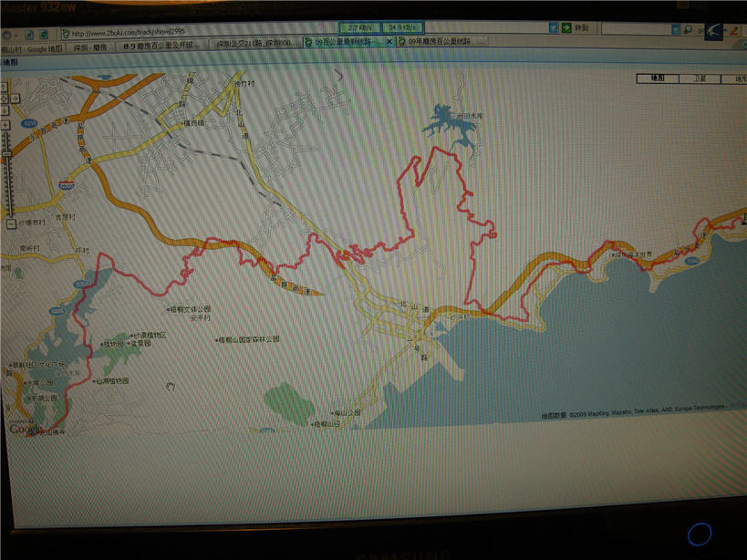
Task: Switch the map to 地图 view
Action: click(658, 78)
